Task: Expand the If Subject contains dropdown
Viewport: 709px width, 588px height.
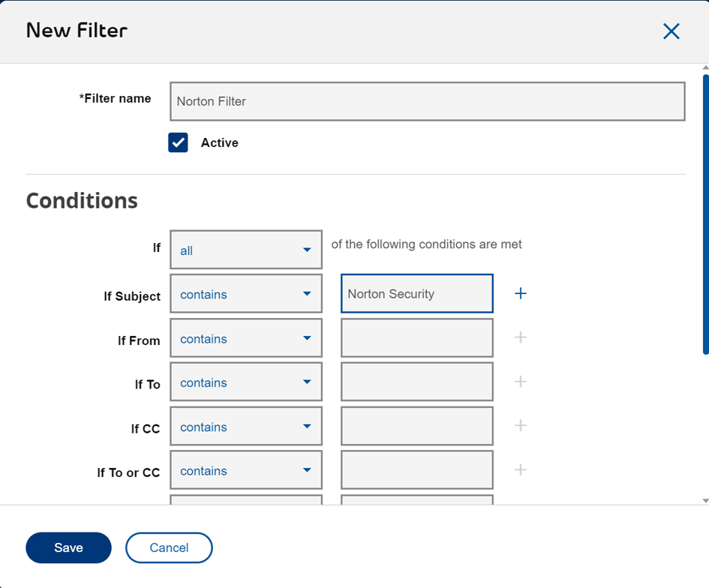Action: (246, 294)
